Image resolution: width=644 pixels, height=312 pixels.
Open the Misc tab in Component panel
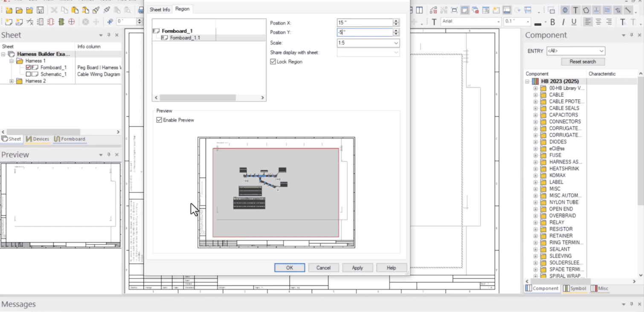click(x=600, y=289)
